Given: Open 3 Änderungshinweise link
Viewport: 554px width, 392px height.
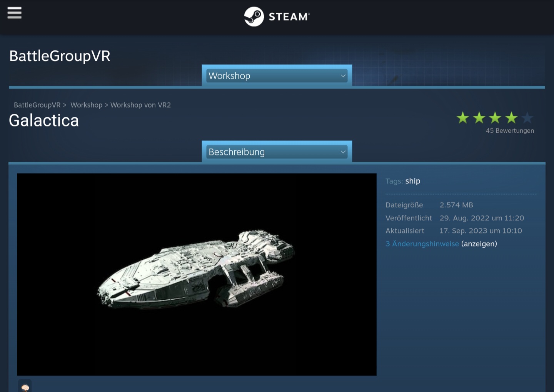Looking at the screenshot, I should tap(422, 244).
